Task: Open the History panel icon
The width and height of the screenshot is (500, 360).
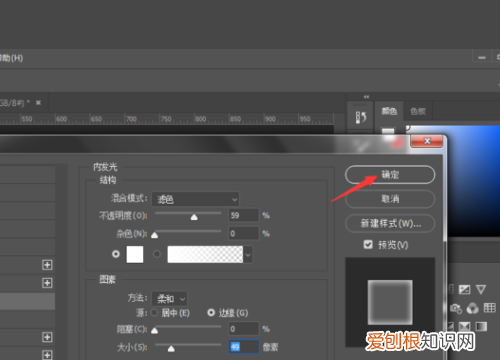Action: point(360,117)
